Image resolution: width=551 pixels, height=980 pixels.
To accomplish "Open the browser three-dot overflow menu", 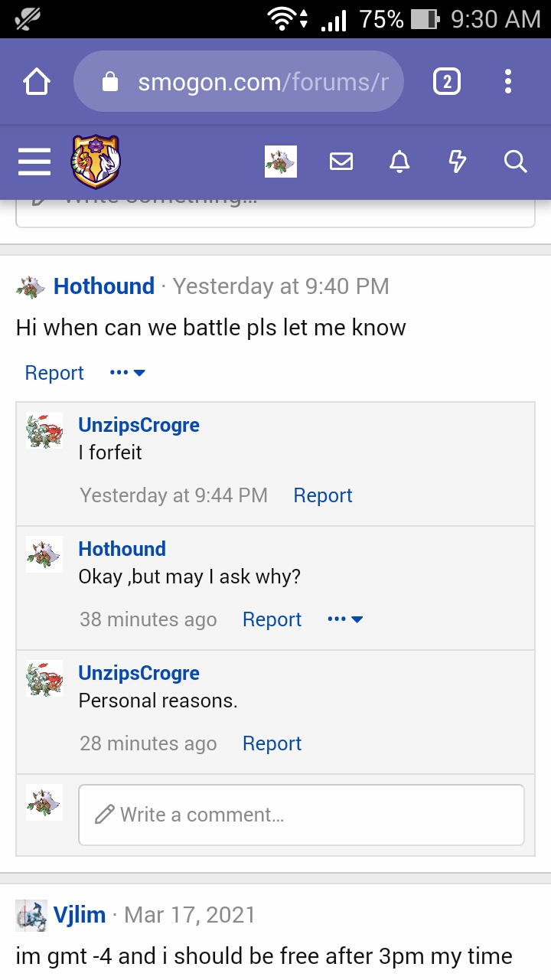I will tap(508, 81).
